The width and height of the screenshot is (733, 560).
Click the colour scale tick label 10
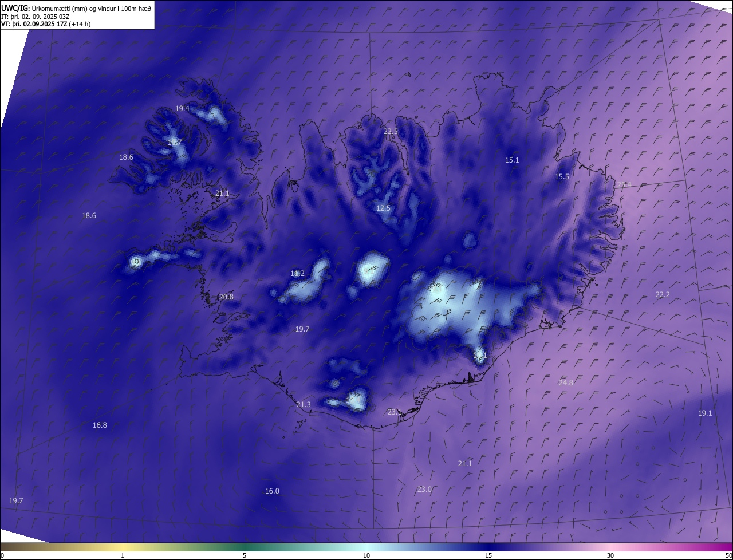coord(366,556)
